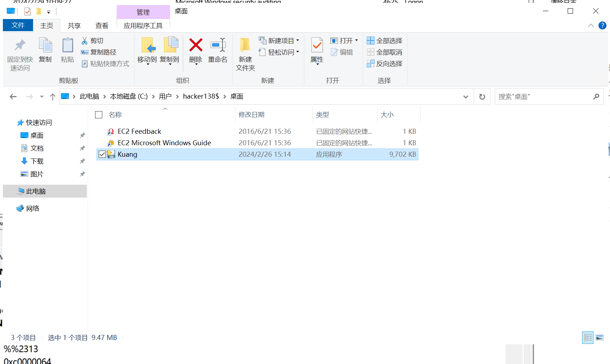Click quick toolbar new folder icon

click(38, 11)
